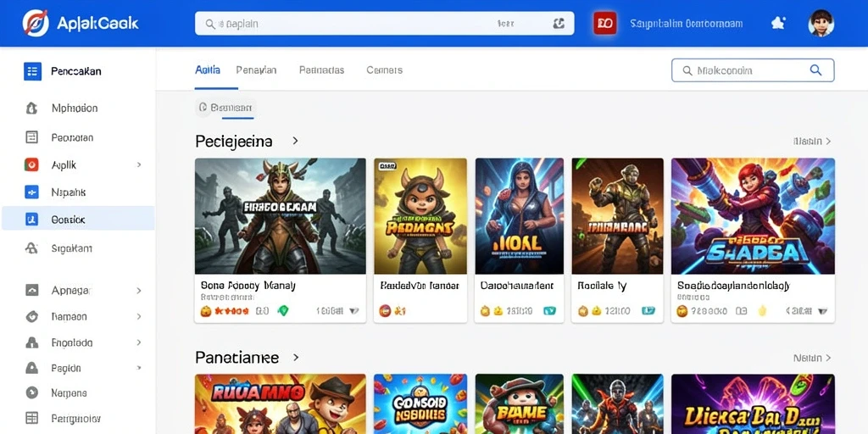
Task: Click the highlighted Gosciok sidebar icon
Action: [x=31, y=220]
